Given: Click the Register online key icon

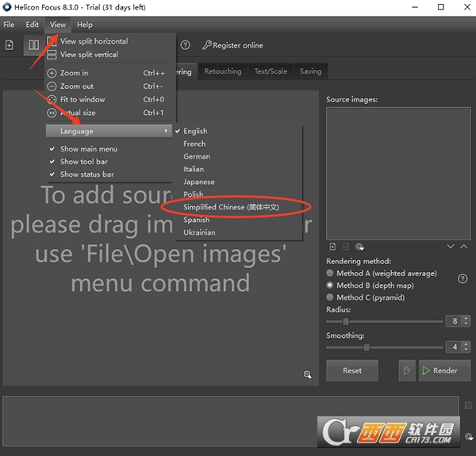Looking at the screenshot, I should pyautogui.click(x=207, y=45).
